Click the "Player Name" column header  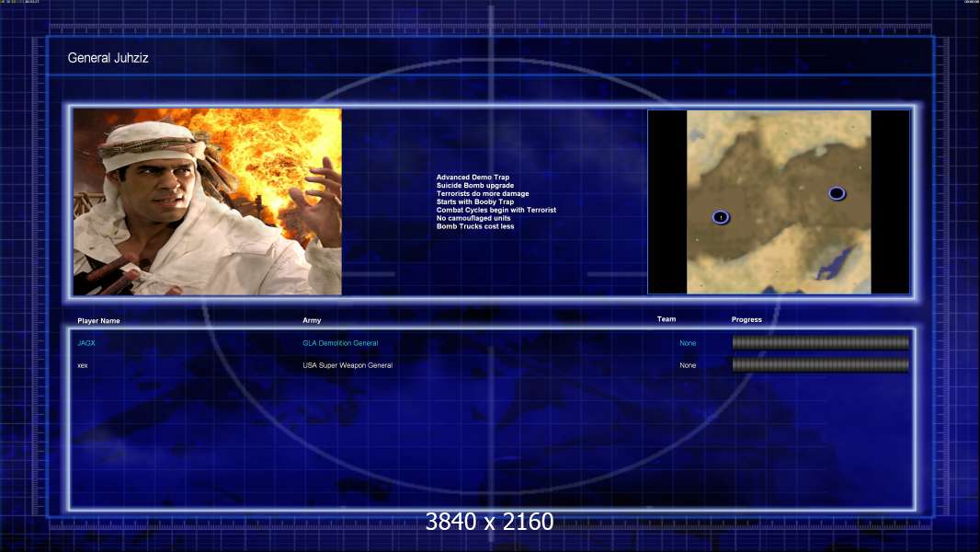98,321
